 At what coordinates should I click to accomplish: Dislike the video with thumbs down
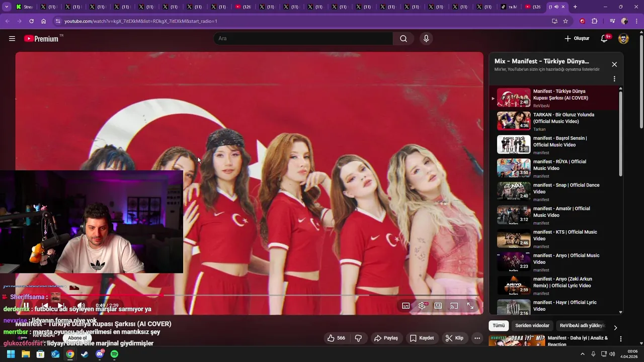tap(358, 338)
